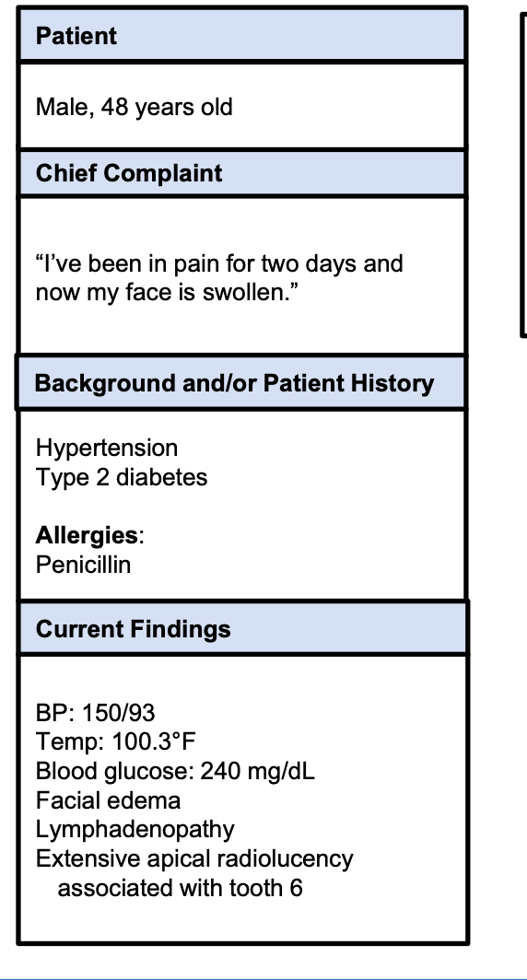Click the bold Allergies label
The width and height of the screenshot is (527, 980).
pos(87,536)
